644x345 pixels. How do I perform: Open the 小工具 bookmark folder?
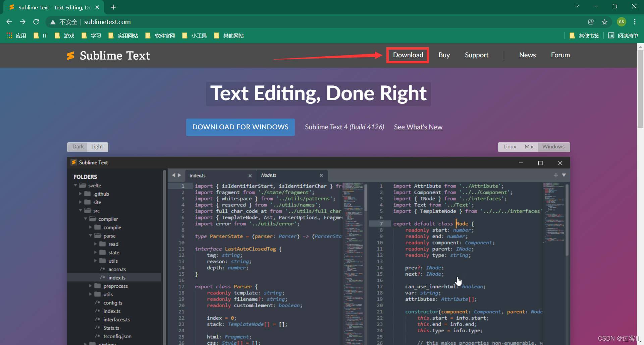coord(194,36)
